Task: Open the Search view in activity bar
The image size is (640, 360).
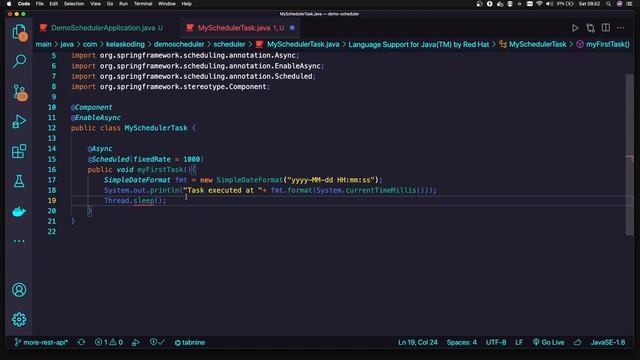Action: 19,62
